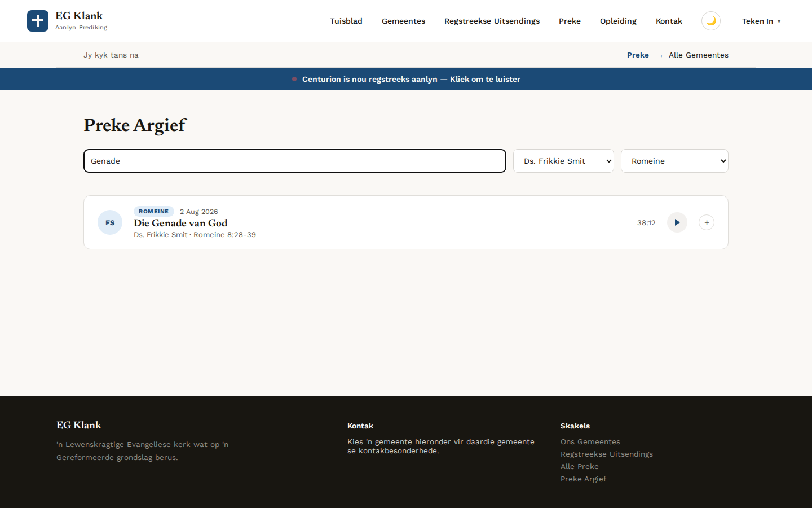Expand the Teken In menu
The image size is (812, 508).
click(x=761, y=21)
